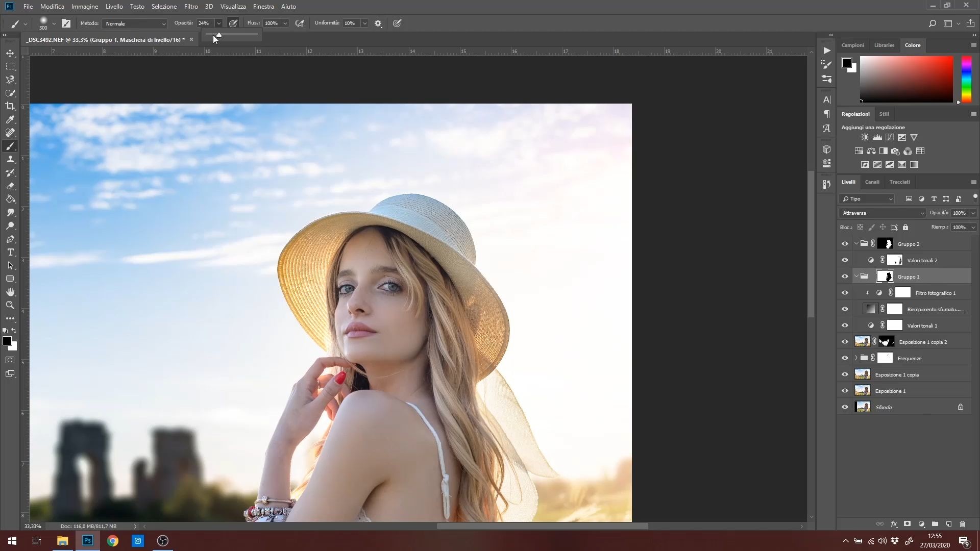Open layer Opacità dropdown in Layers panel
This screenshot has height=551, width=980.
(x=973, y=213)
